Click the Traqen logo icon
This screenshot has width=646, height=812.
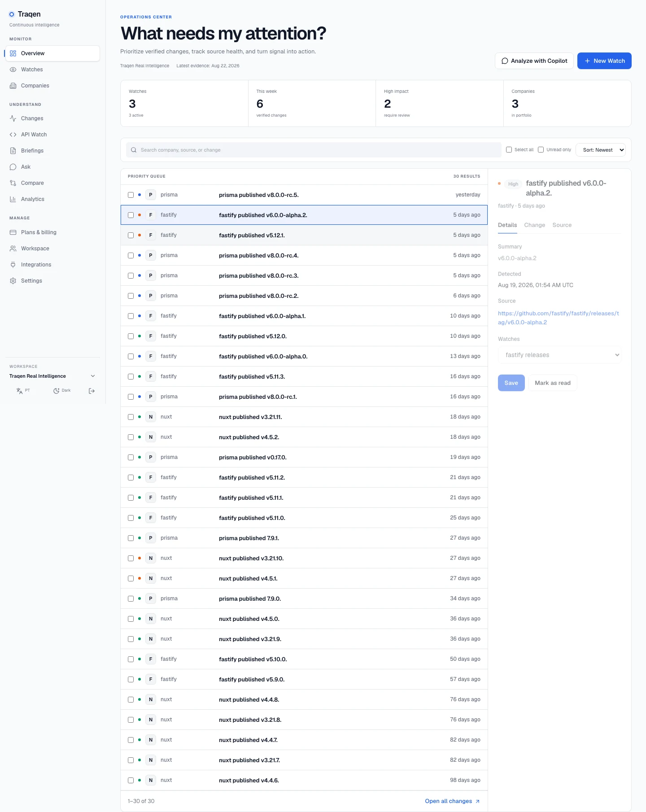12,14
